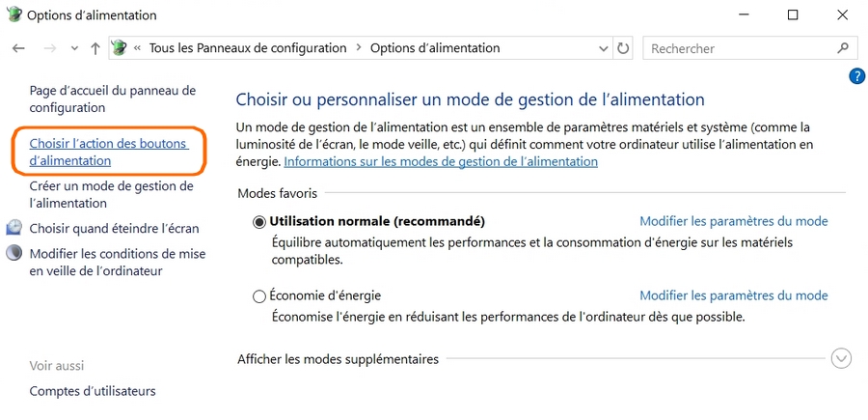Click the search magnifier icon

click(842, 47)
